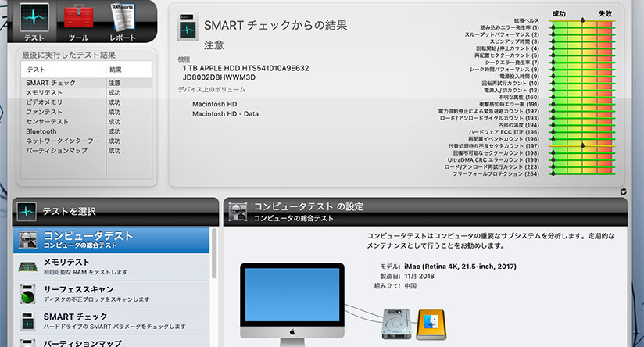
Task: Click the コンピュータテスト list item icon
Action: tap(28, 240)
